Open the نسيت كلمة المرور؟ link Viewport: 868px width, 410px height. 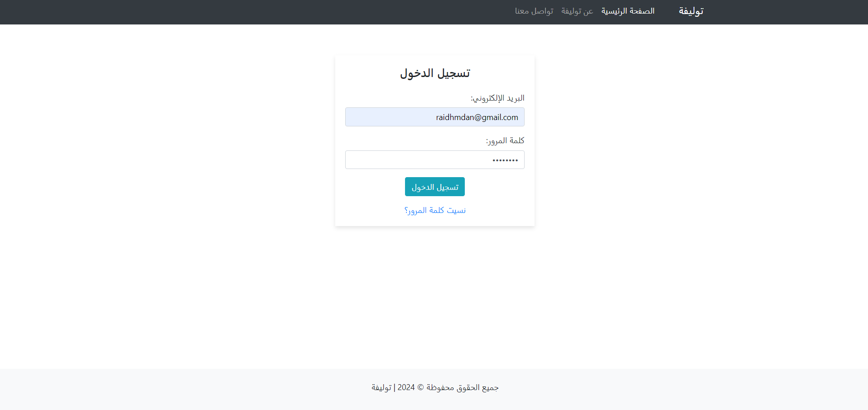click(434, 211)
